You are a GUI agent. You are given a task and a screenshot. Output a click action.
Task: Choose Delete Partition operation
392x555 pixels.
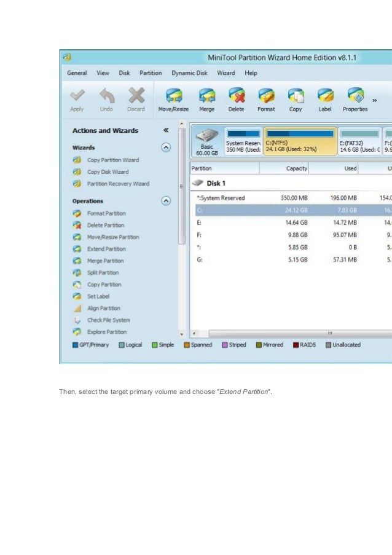[x=106, y=225]
